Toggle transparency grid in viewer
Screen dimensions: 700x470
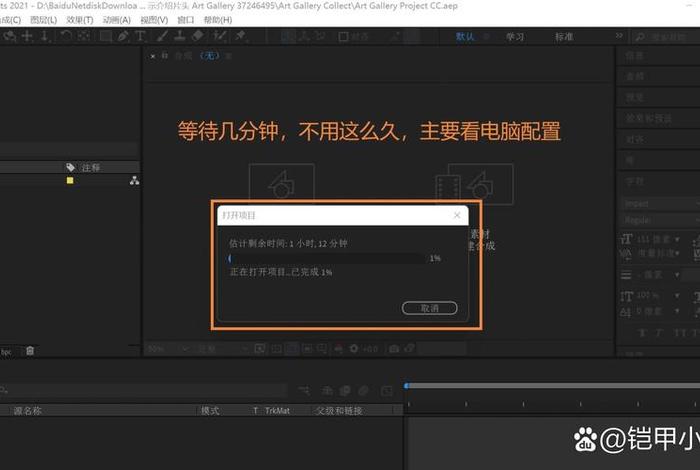(x=276, y=349)
